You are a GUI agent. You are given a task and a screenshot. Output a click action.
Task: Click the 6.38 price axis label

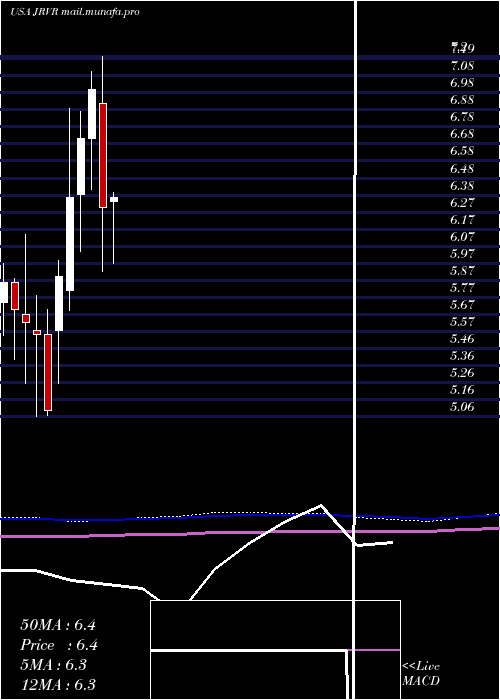[462, 186]
